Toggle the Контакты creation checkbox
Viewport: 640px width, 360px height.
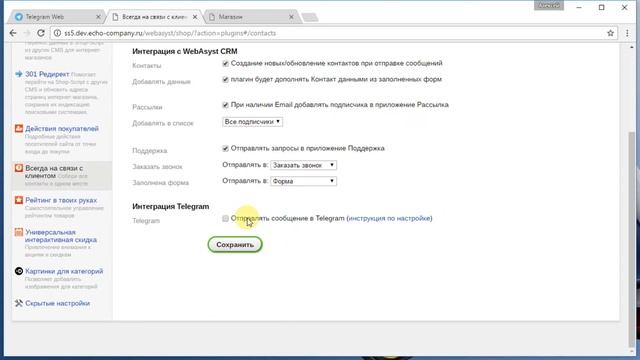click(x=225, y=63)
